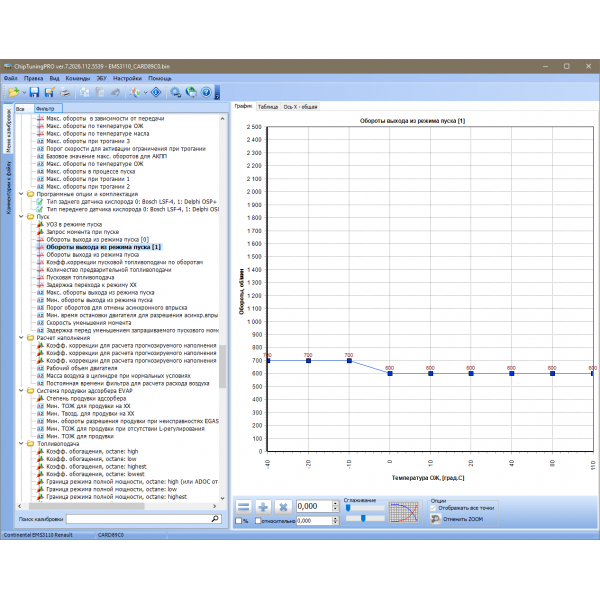Open the 'Команды' menu
The height and width of the screenshot is (600, 600).
click(77, 77)
